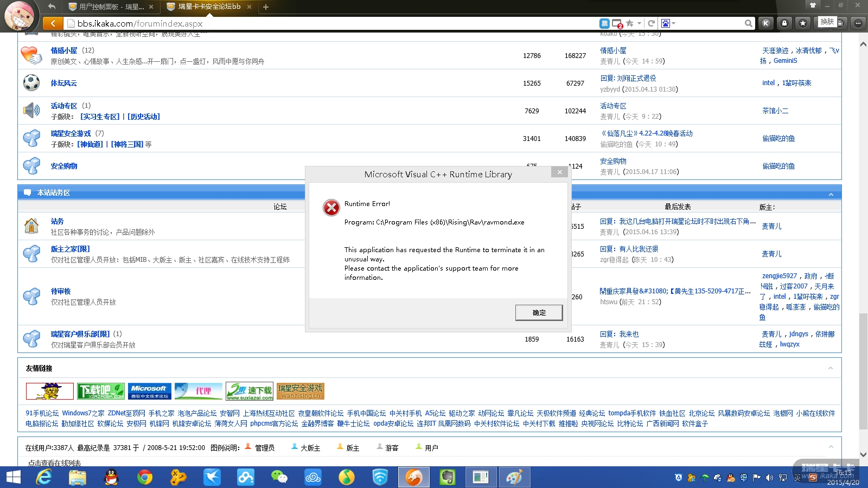
Task: Click the star button beside the lock icon
Action: (x=803, y=23)
